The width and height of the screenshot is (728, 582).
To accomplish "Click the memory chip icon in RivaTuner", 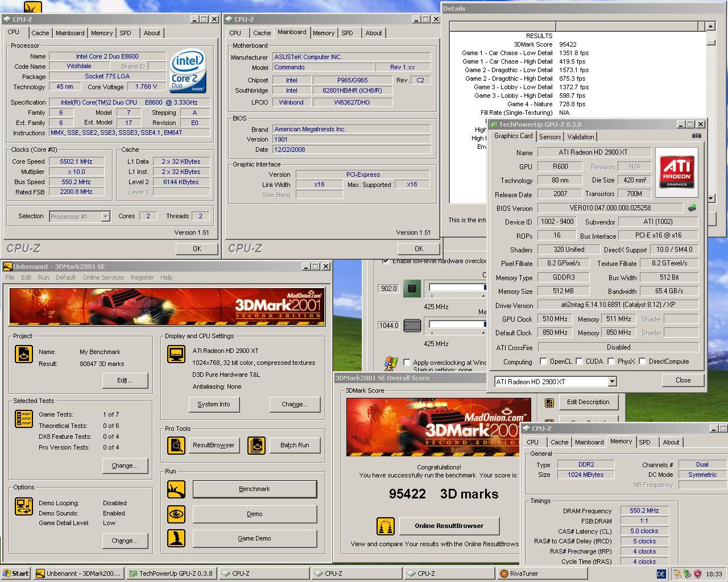I will 412,326.
